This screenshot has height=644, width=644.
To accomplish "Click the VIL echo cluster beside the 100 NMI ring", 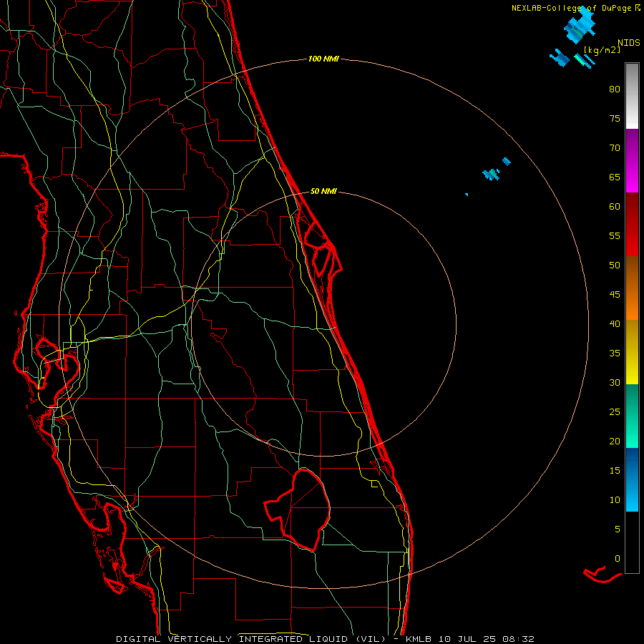I will point(491,175).
